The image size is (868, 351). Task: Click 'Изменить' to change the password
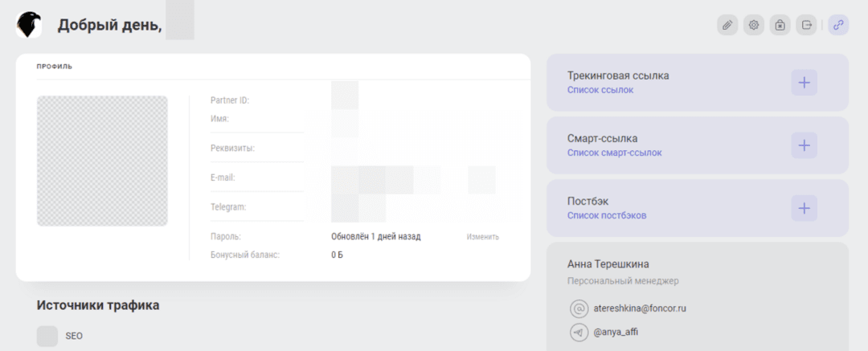pos(482,237)
